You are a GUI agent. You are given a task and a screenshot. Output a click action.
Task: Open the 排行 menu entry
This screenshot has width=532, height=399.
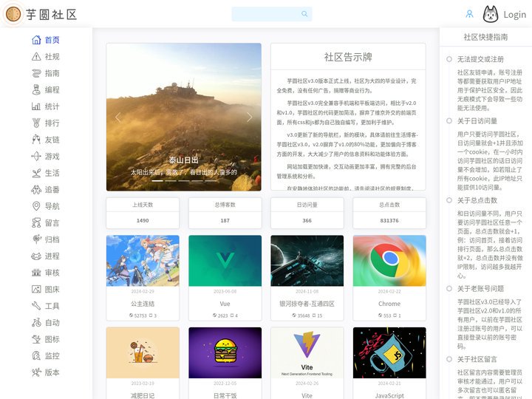[x=52, y=123]
